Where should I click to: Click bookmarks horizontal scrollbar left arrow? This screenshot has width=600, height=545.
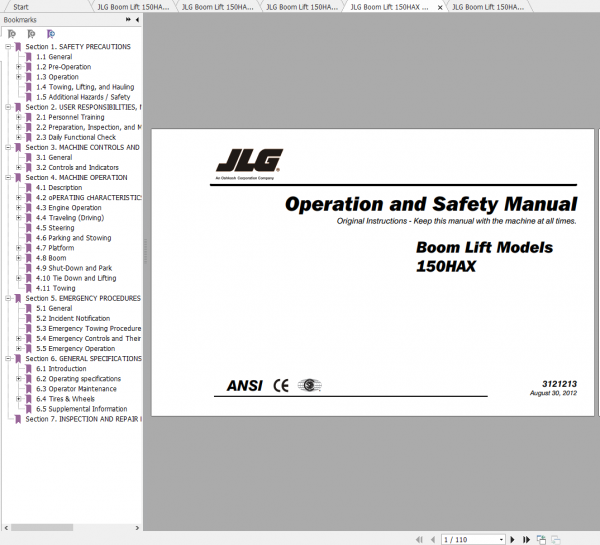pos(6,528)
